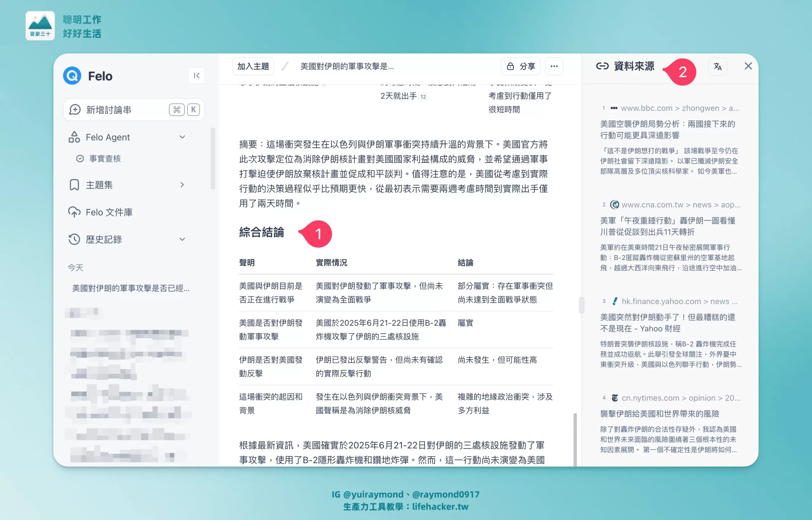The image size is (812, 520).
Task: Click cell 美國與伊朗目前是否正在進行戰爭
Action: coord(271,293)
